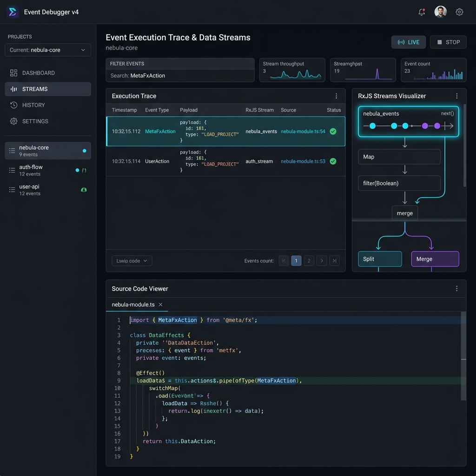
Task: Select the Map operator node
Action: [x=399, y=157]
